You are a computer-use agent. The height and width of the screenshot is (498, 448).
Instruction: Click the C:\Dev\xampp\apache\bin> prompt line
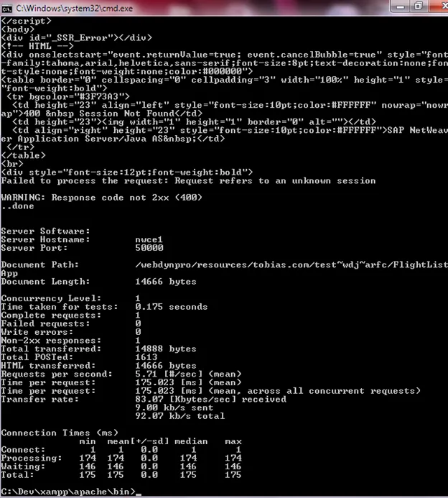point(68,492)
